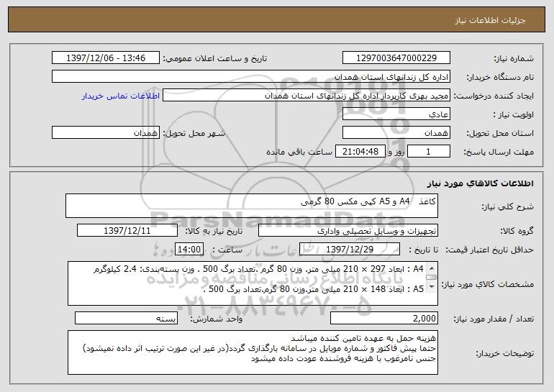The image size is (554, 392).
Task: Click the specifications scrollbar thumb
Action: [431, 278]
